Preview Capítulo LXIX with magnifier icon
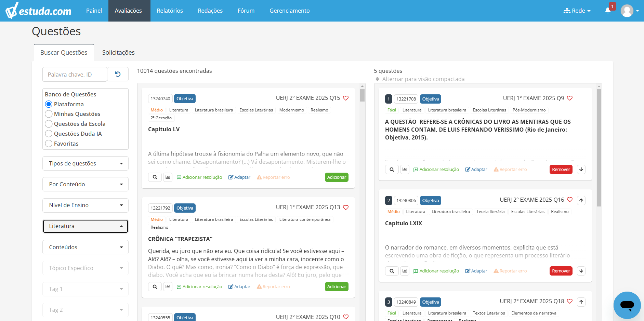This screenshot has height=321, width=644. click(x=392, y=271)
